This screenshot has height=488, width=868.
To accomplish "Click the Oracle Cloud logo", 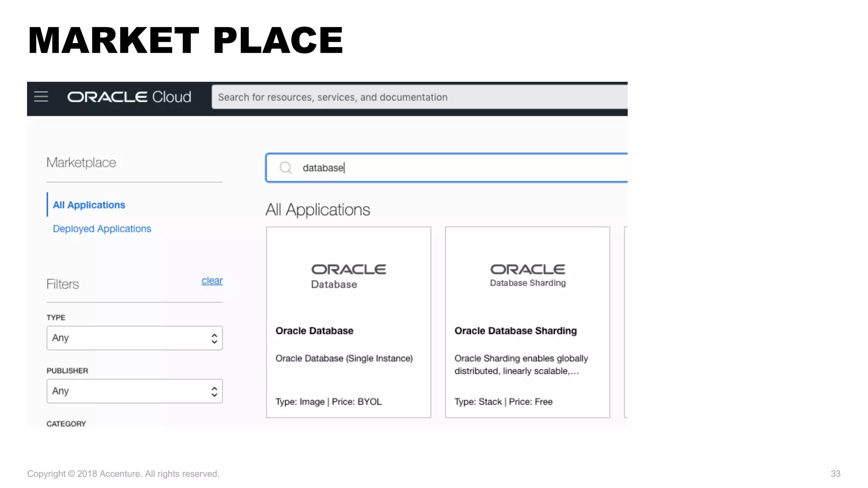I will 129,97.
